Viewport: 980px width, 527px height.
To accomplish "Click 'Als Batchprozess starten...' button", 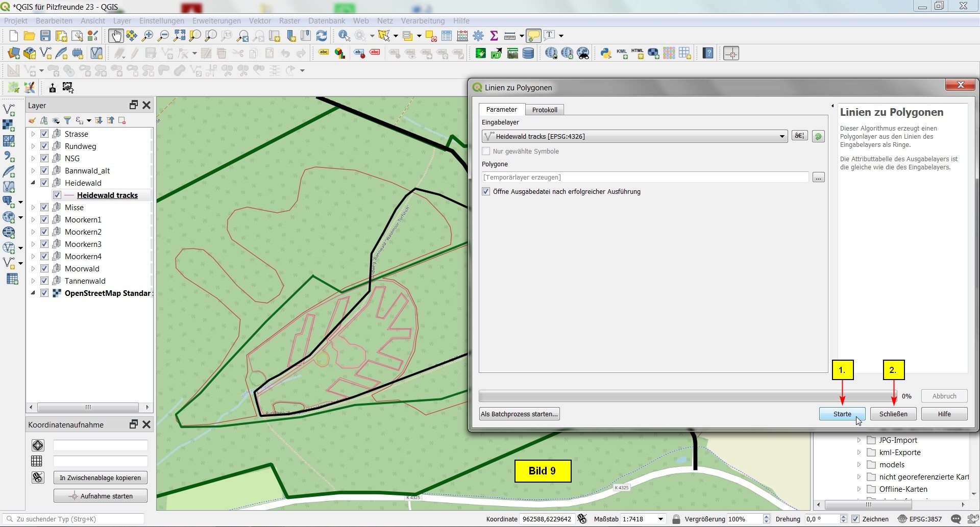I will click(519, 414).
